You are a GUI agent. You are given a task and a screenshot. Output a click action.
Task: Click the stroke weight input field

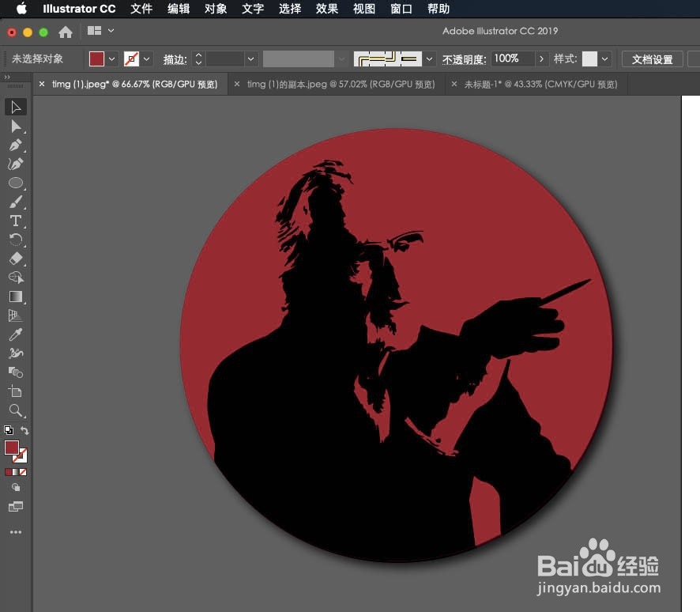click(x=225, y=59)
